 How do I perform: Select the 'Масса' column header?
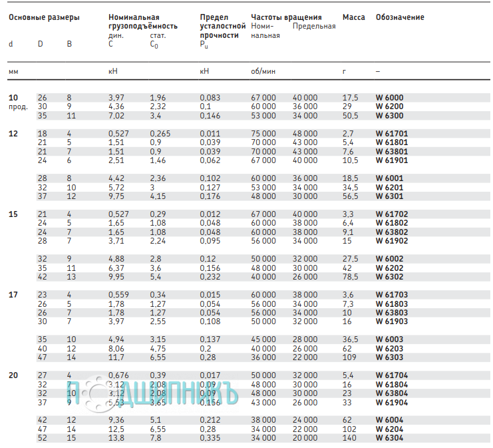tap(354, 17)
